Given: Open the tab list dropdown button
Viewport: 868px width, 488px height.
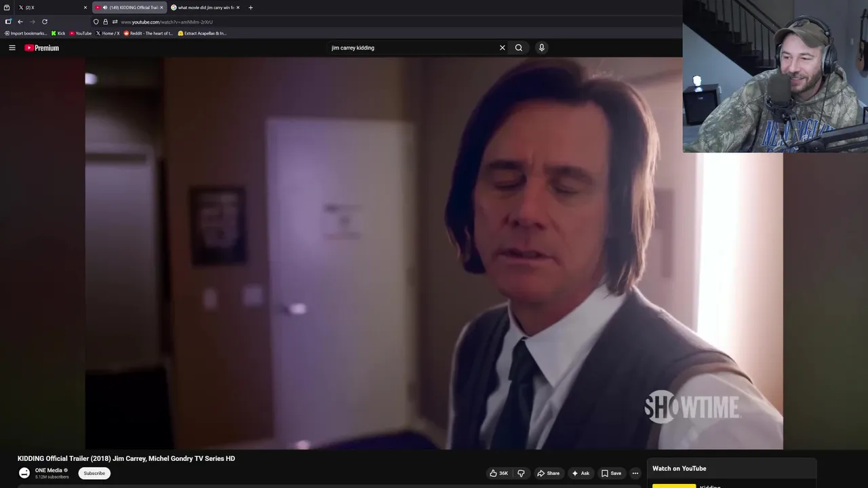Looking at the screenshot, I should 7,7.
